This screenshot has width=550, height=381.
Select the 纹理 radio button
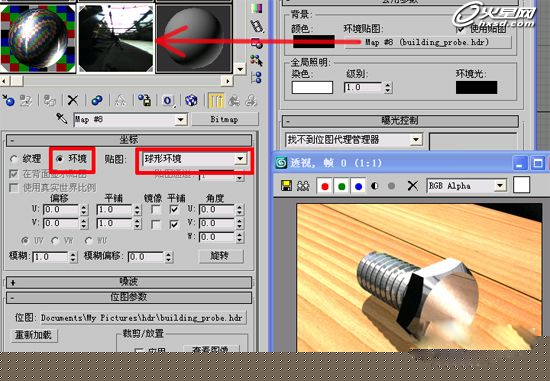(14, 159)
